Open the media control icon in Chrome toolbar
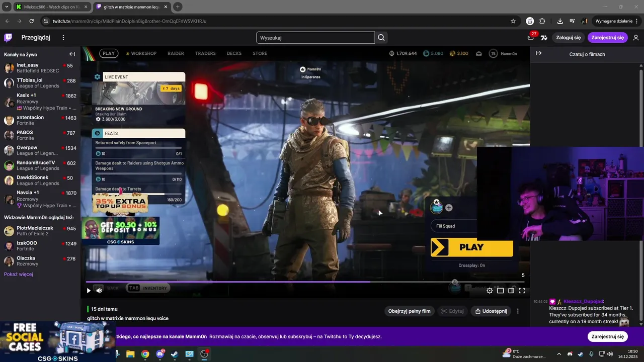 [572, 21]
